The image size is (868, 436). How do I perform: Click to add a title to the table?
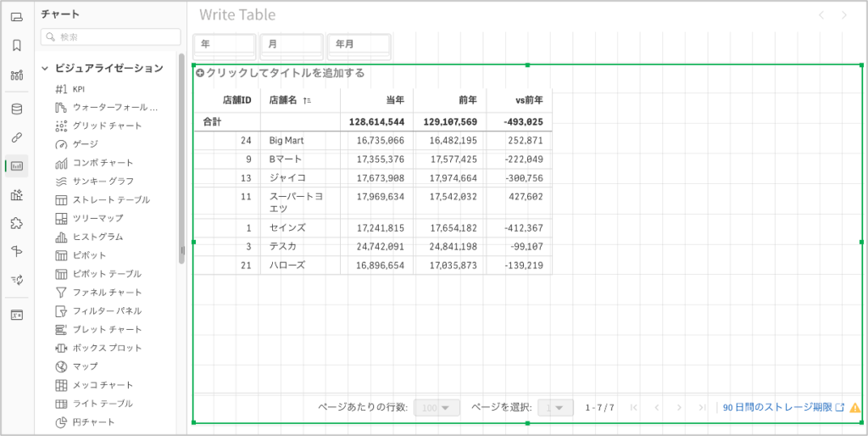point(281,73)
